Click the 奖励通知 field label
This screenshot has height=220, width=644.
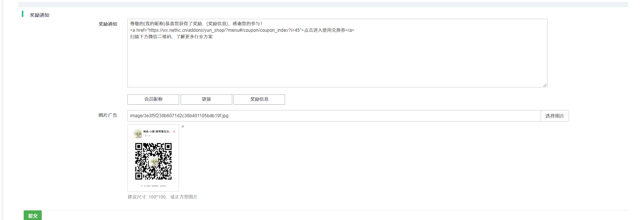tap(108, 24)
